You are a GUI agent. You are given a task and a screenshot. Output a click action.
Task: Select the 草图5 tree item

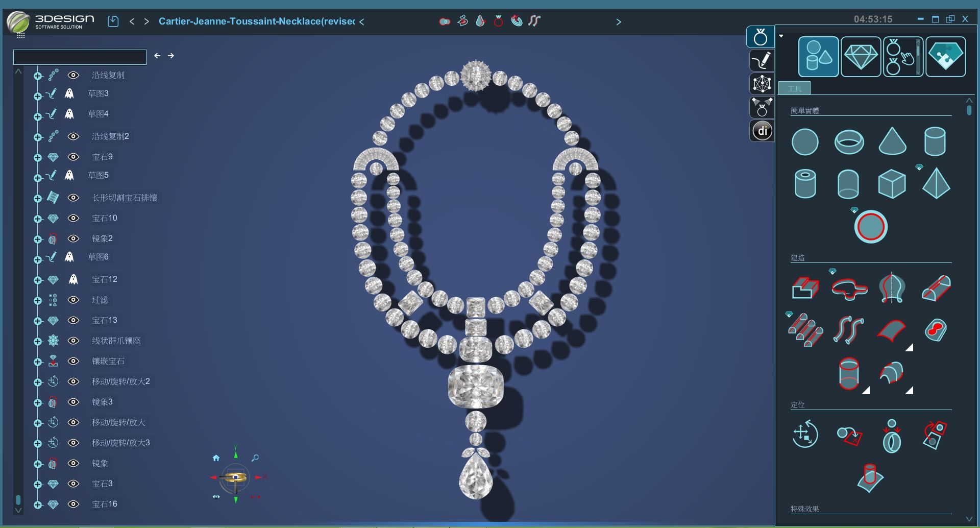pyautogui.click(x=98, y=175)
